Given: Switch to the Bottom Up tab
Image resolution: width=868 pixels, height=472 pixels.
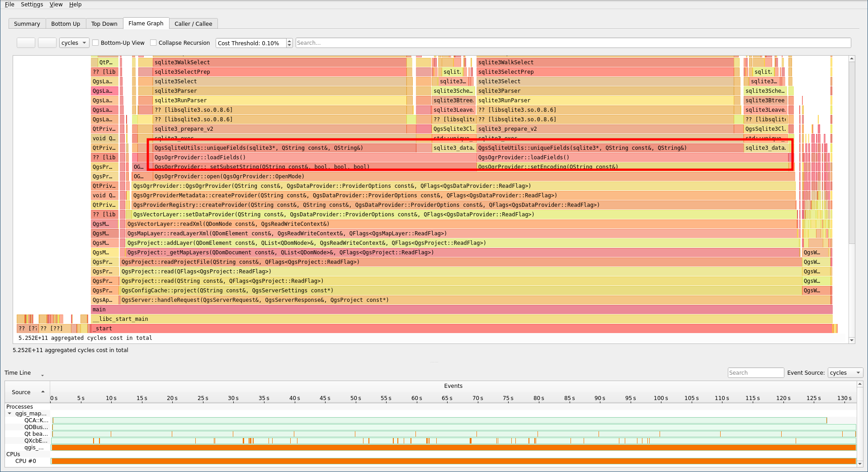Looking at the screenshot, I should [x=66, y=24].
